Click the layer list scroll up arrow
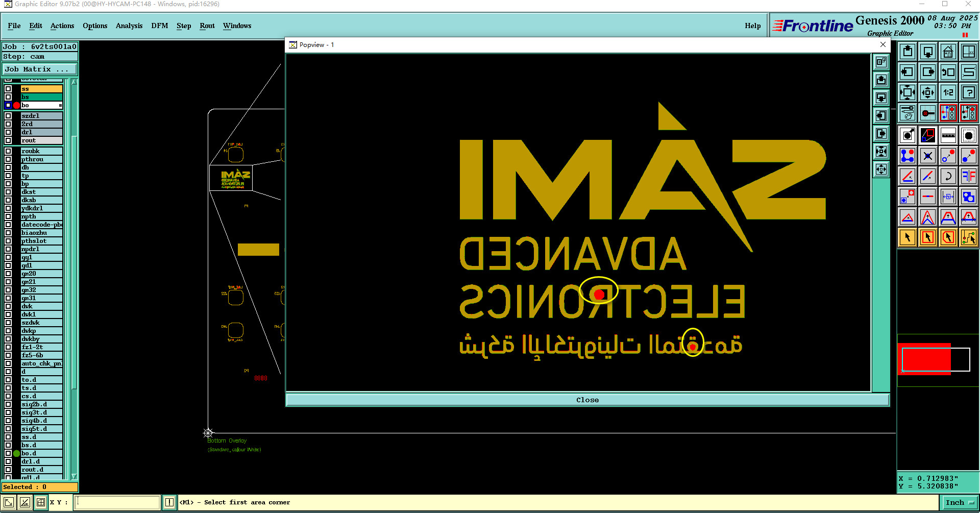Screen dimensions: 980x513 point(75,82)
